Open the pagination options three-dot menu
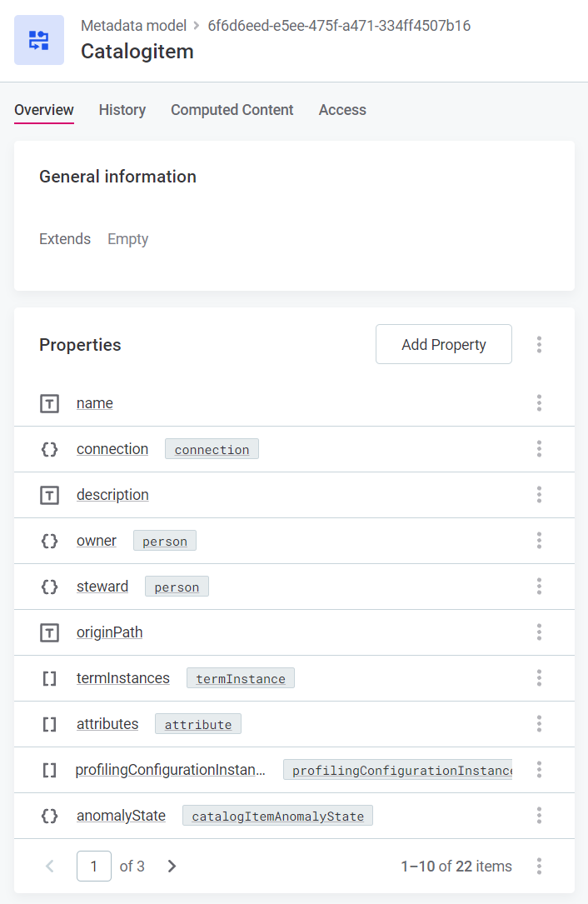This screenshot has width=588, height=904. click(x=539, y=866)
